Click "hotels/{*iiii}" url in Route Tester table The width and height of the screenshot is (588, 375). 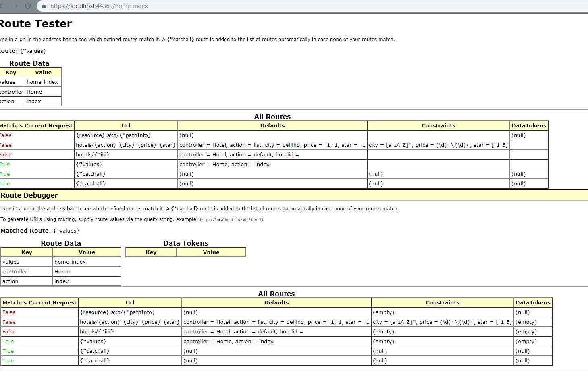click(93, 154)
